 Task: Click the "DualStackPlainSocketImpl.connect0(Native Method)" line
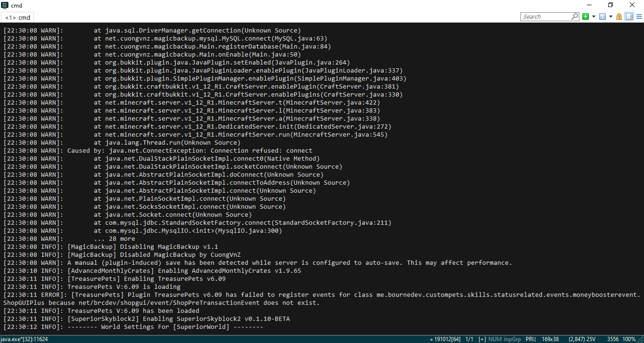click(161, 159)
